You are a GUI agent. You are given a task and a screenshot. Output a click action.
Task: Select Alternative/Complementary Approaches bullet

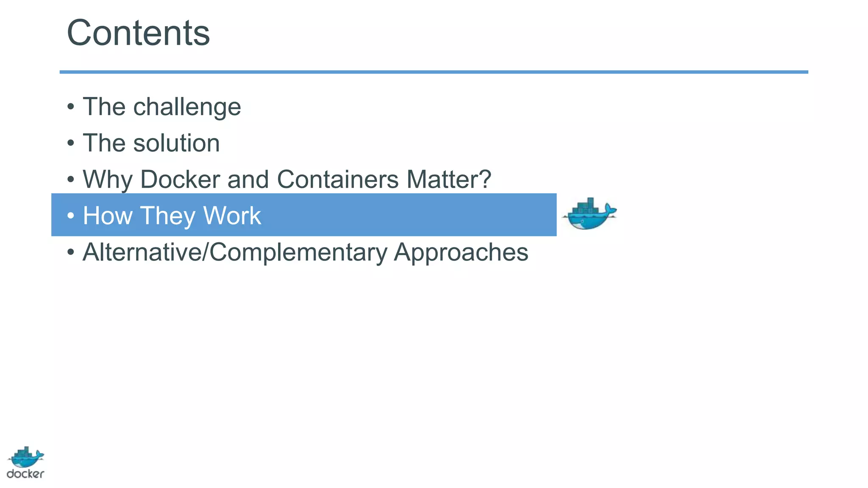[305, 252]
